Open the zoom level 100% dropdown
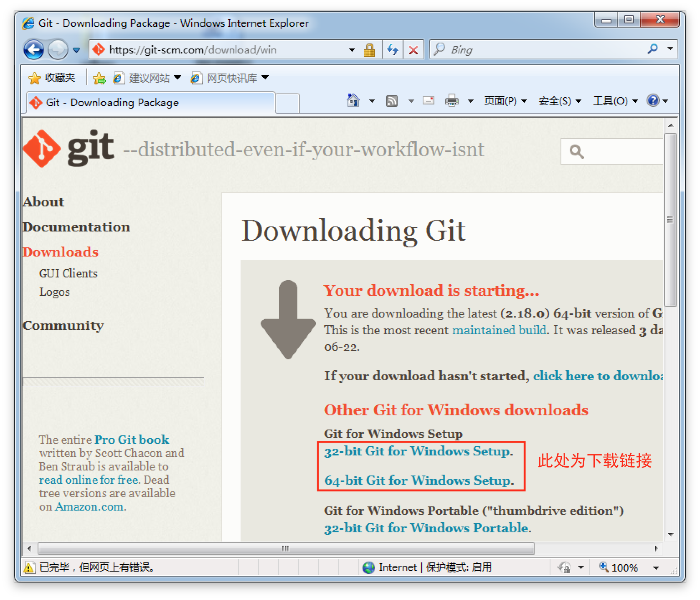The height and width of the screenshot is (600, 700). pyautogui.click(x=656, y=568)
